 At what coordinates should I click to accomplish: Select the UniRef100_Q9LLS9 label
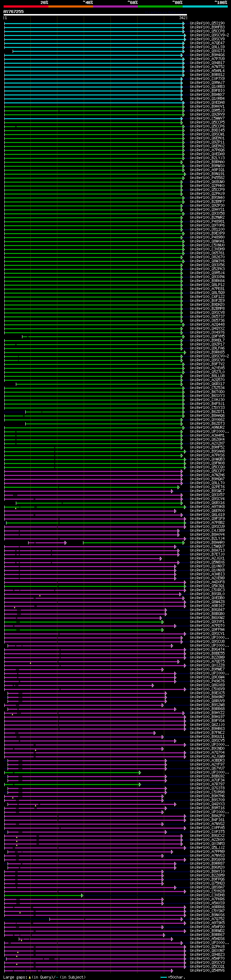coord(207,47)
